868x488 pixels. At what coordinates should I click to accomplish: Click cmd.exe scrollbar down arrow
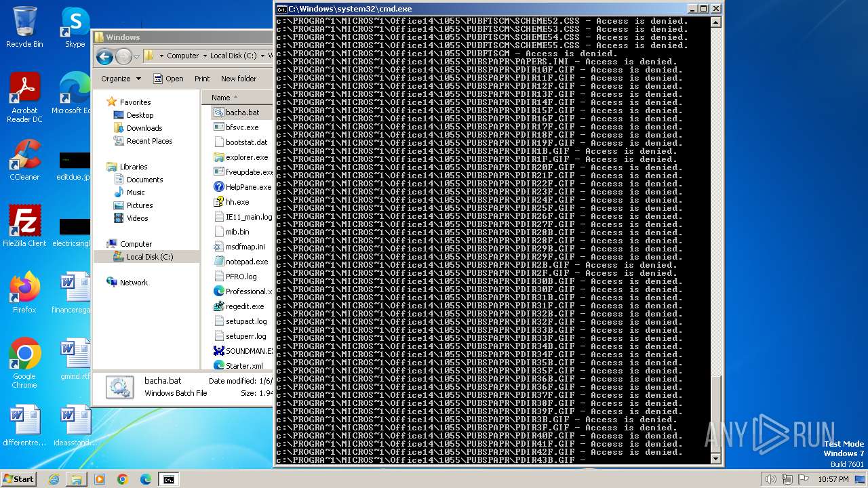coord(715,459)
